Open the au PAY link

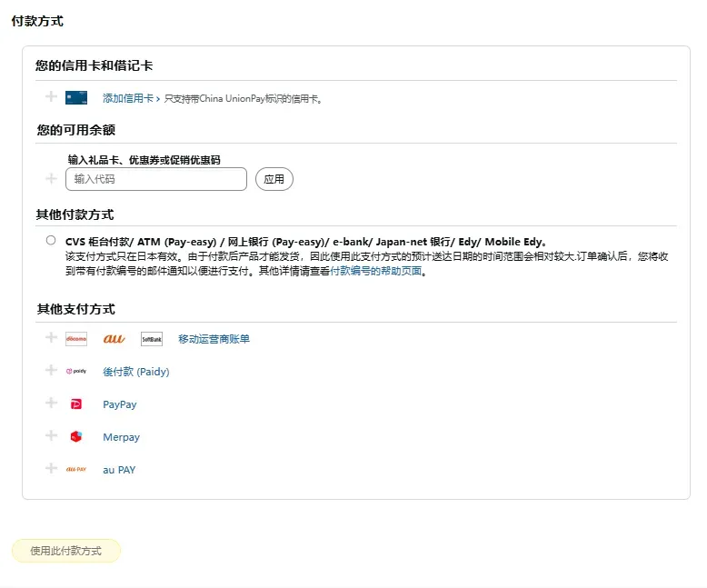(x=119, y=470)
